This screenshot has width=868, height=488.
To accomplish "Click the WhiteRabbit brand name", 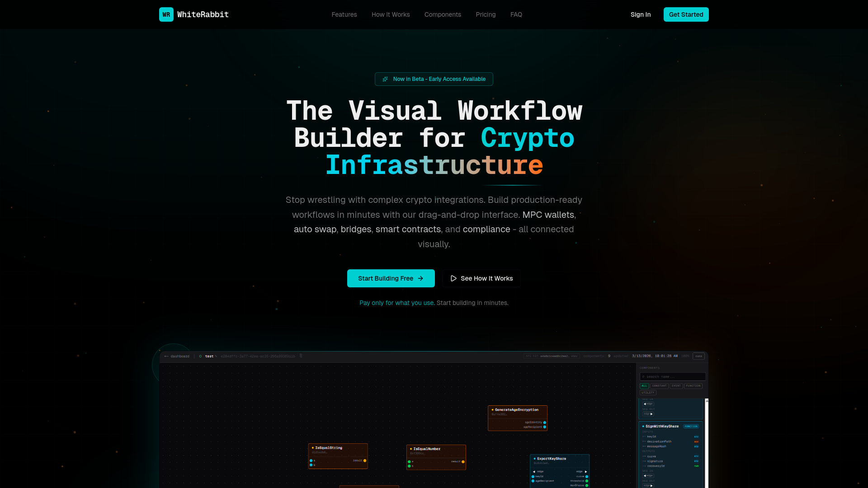I will pos(203,14).
